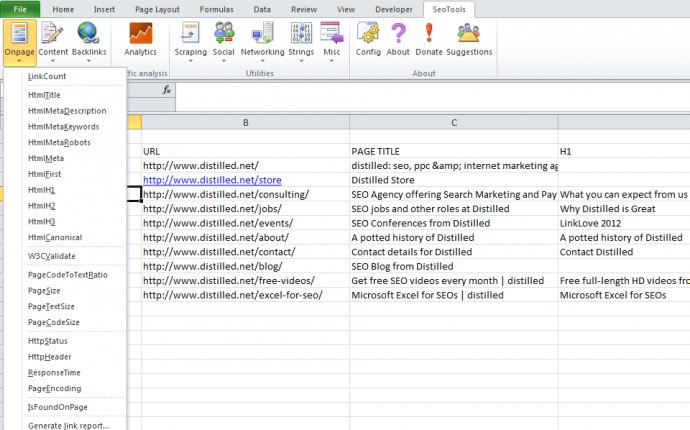Switch to the Home tab
The width and height of the screenshot is (690, 430).
pos(63,9)
